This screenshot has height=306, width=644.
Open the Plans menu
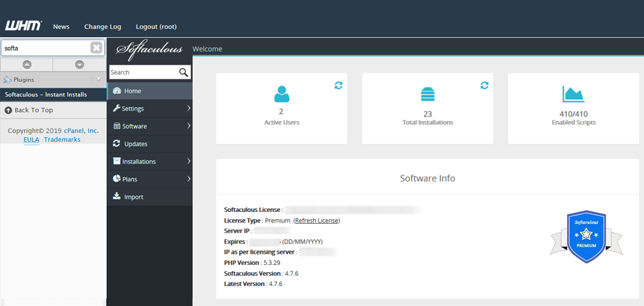pyautogui.click(x=149, y=179)
